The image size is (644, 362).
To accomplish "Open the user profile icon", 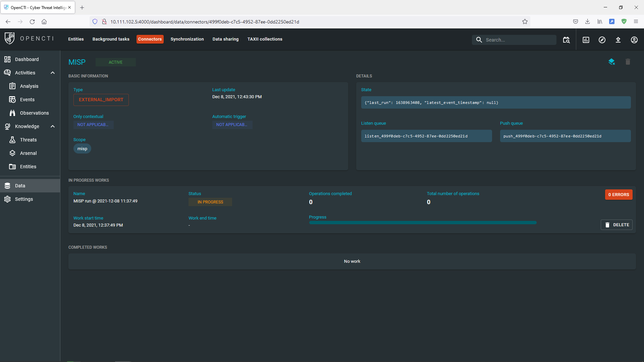I will (634, 40).
